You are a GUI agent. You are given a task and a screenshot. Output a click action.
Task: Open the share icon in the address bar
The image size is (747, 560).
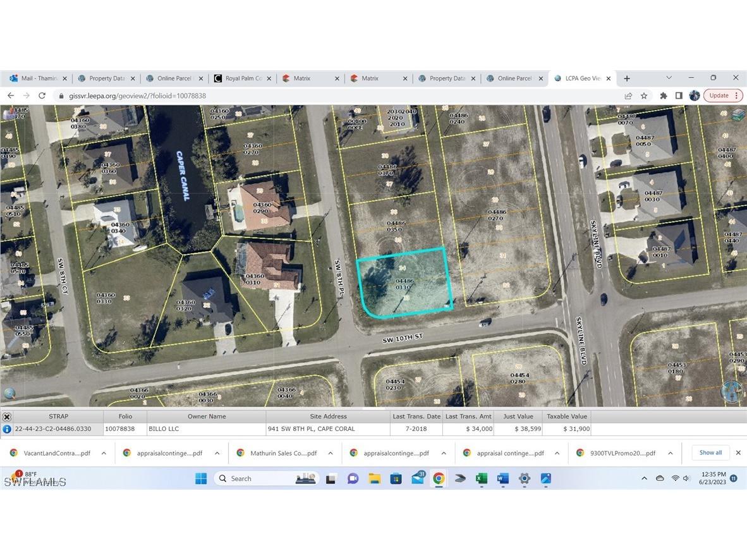pos(628,95)
